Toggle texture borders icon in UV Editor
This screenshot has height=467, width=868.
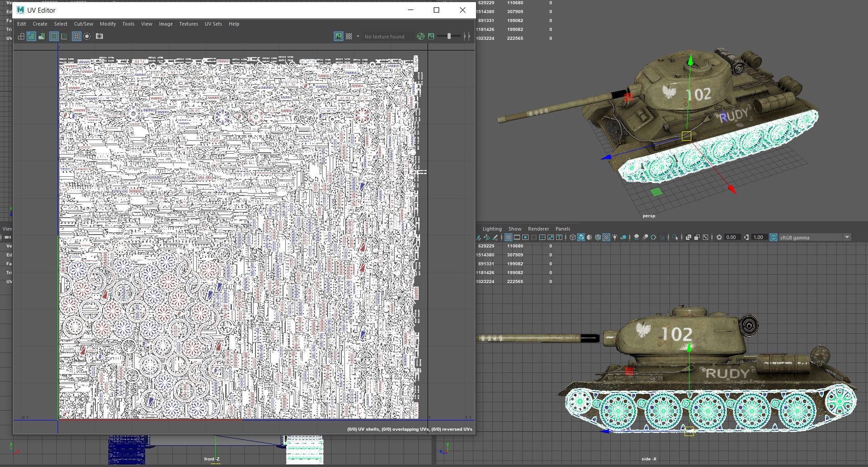pyautogui.click(x=54, y=36)
